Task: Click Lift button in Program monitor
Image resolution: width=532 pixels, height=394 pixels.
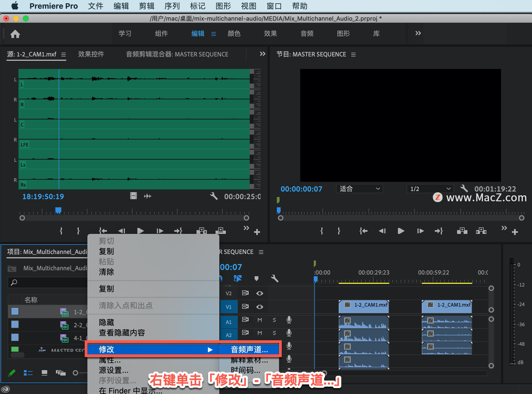Action: (x=462, y=231)
